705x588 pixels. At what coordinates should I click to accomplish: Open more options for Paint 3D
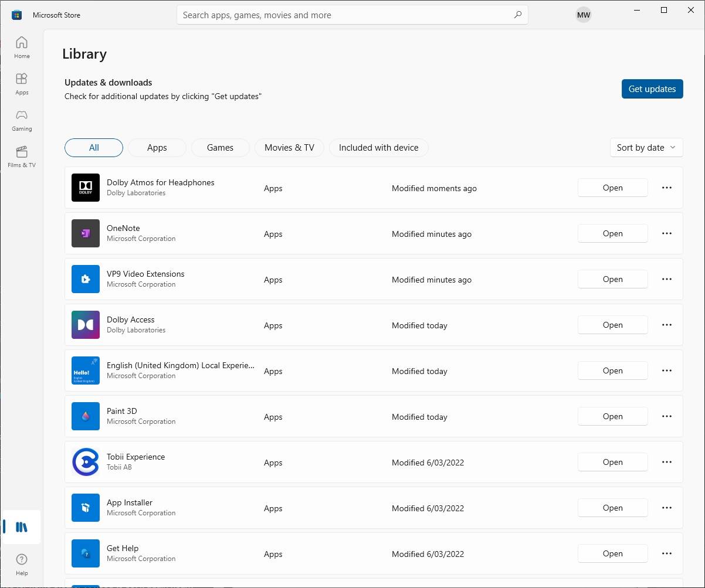(667, 416)
